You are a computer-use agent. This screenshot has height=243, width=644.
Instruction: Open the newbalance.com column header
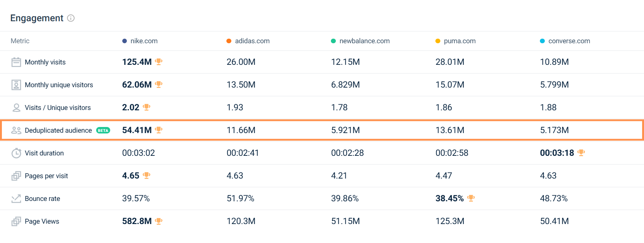[365, 41]
